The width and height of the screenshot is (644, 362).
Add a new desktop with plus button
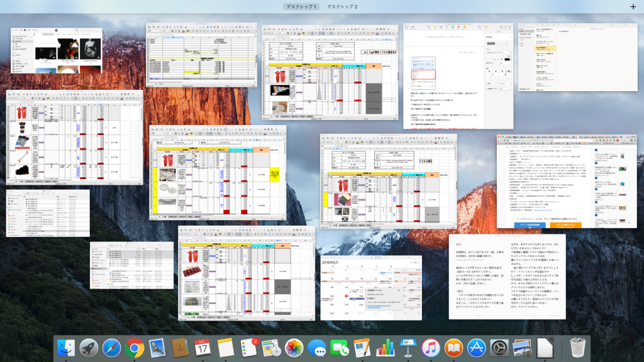click(x=633, y=6)
